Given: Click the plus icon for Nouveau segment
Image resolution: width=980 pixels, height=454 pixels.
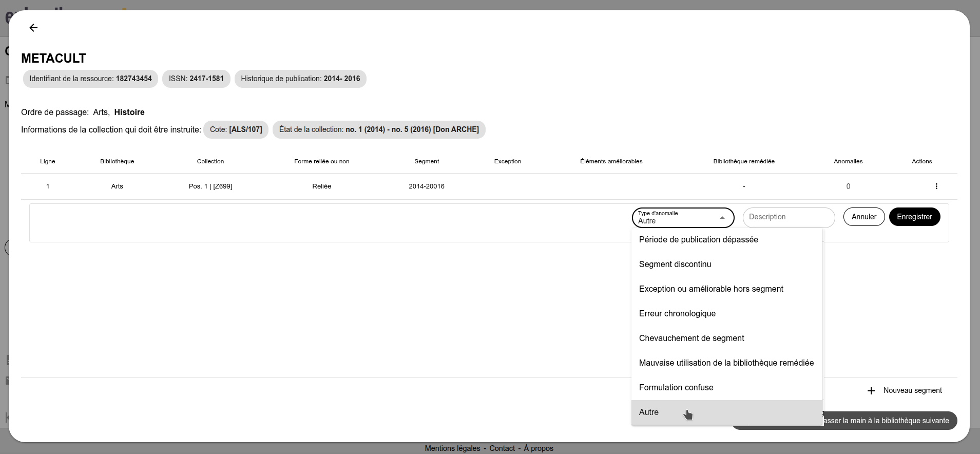Looking at the screenshot, I should pos(871,391).
